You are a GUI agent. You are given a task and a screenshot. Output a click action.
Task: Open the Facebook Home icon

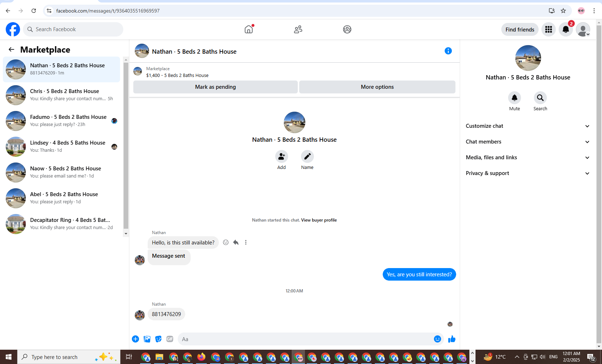[249, 29]
